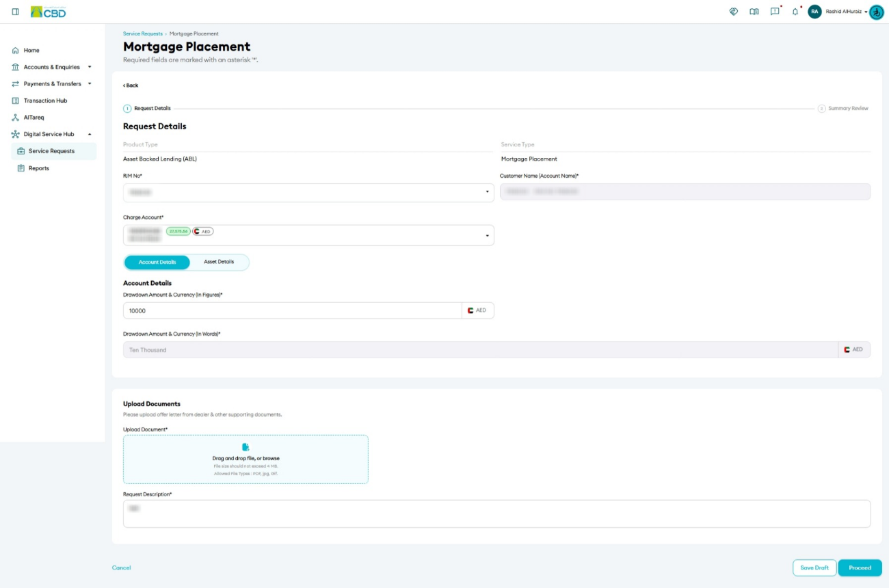Click the Service Requests breadcrumb link
The width and height of the screenshot is (889, 588).
click(x=143, y=34)
